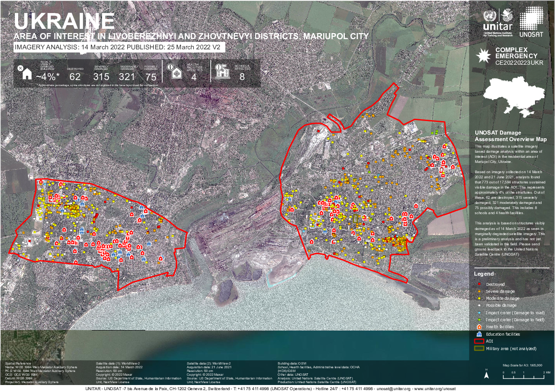Click the yellow Moderate damage legend swatch

click(479, 298)
